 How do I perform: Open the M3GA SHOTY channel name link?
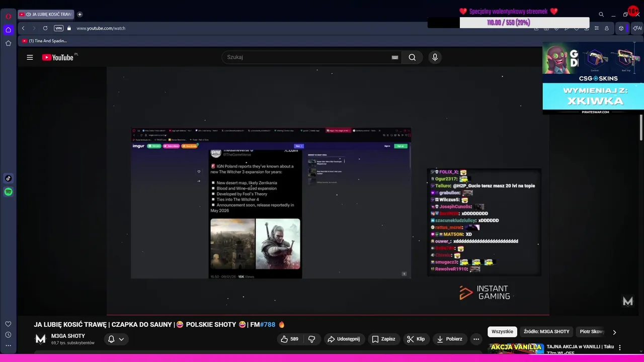pyautogui.click(x=68, y=336)
